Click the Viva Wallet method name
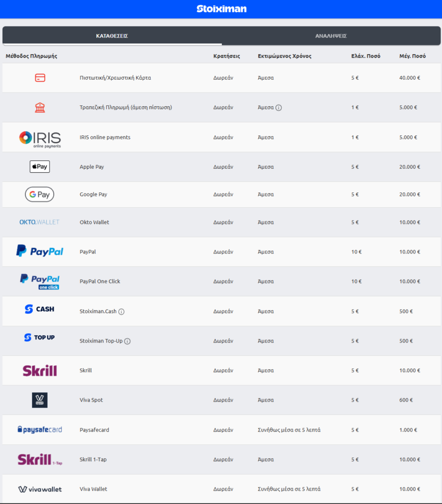Image resolution: width=442 pixels, height=504 pixels. coord(93,489)
